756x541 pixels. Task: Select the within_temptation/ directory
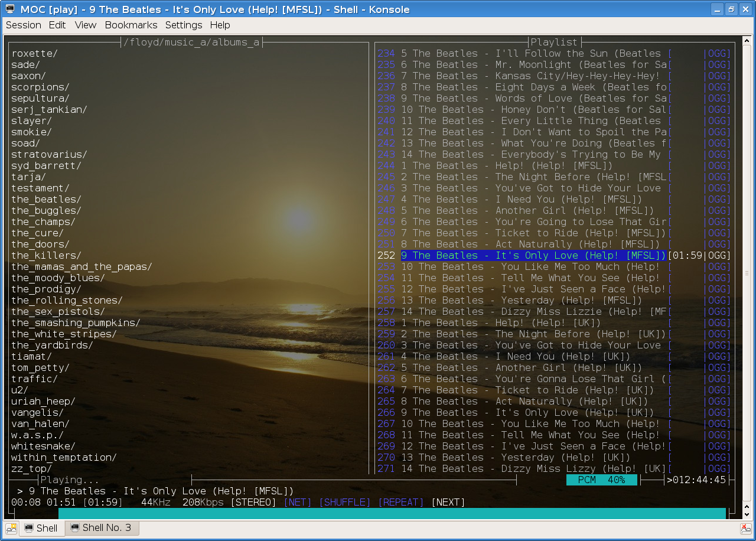tap(64, 457)
